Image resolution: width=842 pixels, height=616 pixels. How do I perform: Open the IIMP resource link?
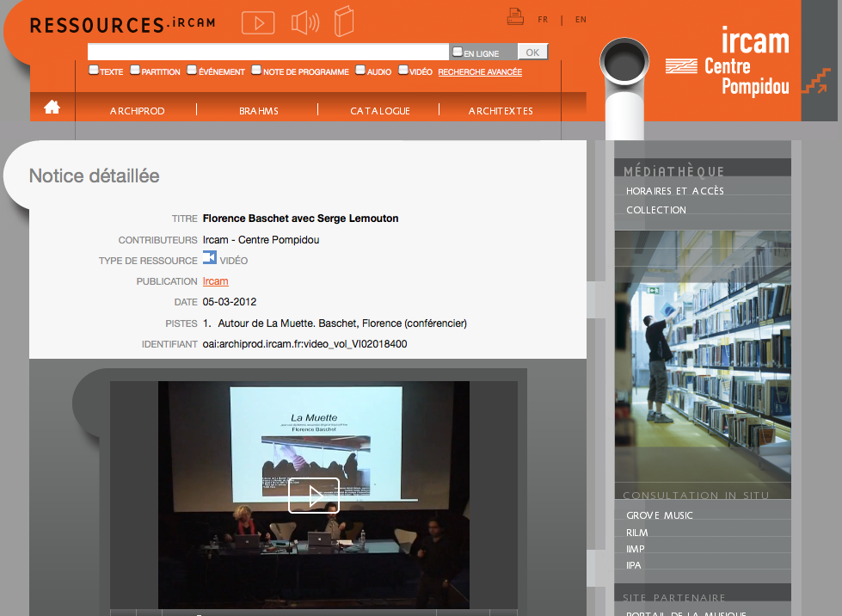pos(636,549)
